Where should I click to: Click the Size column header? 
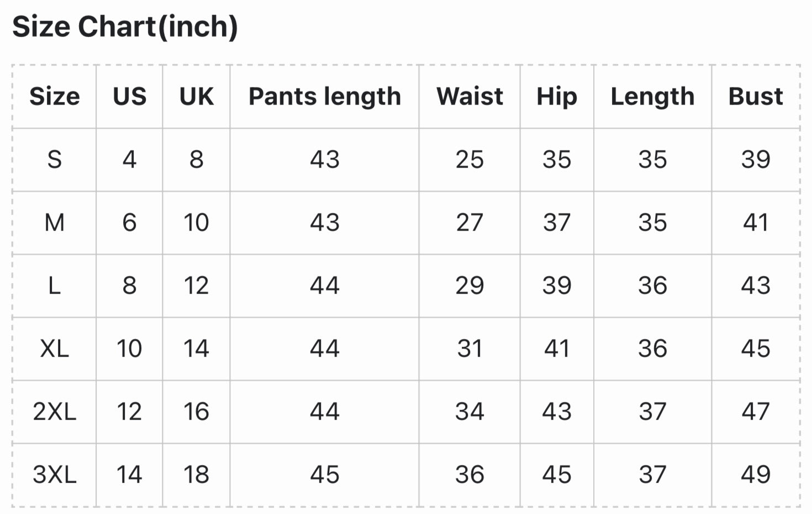coord(54,96)
